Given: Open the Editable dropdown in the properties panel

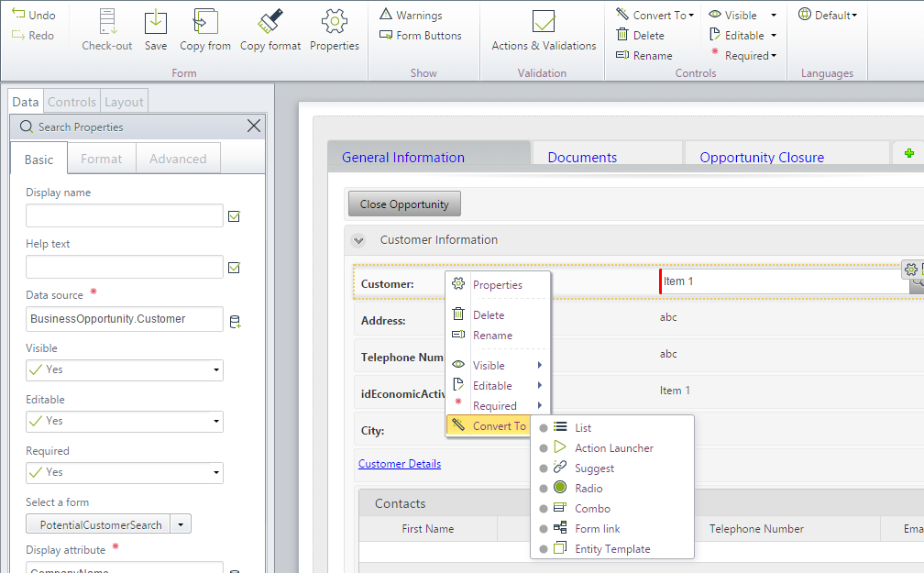Looking at the screenshot, I should tap(125, 421).
